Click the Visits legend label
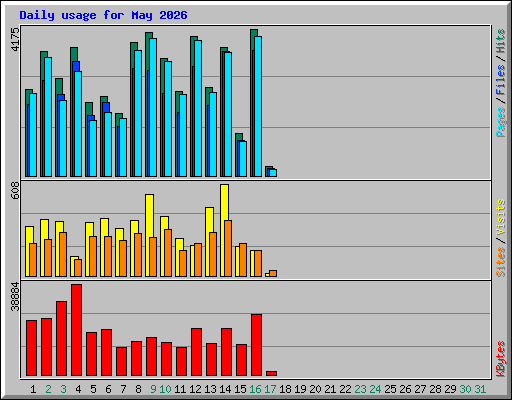The height and width of the screenshot is (400, 512). tap(501, 218)
